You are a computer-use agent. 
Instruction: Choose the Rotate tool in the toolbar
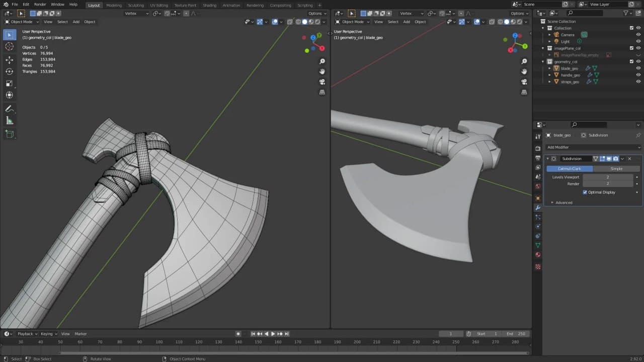click(9, 71)
